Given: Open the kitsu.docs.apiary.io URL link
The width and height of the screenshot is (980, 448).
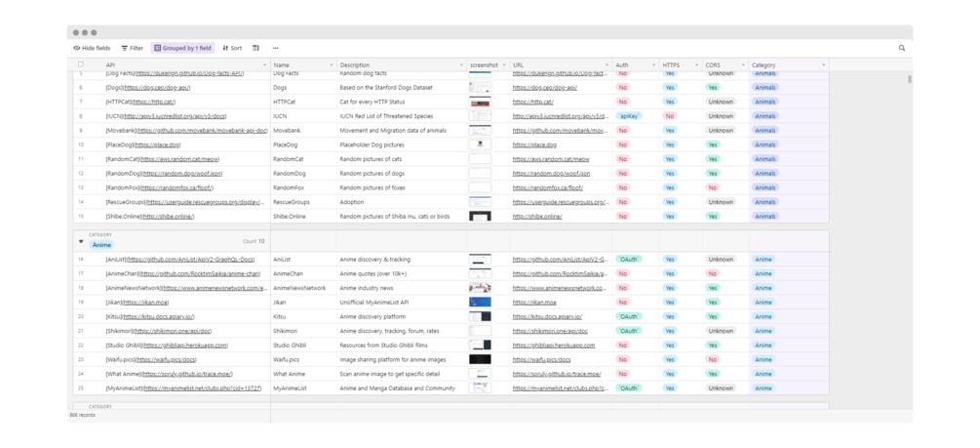Looking at the screenshot, I should [547, 316].
